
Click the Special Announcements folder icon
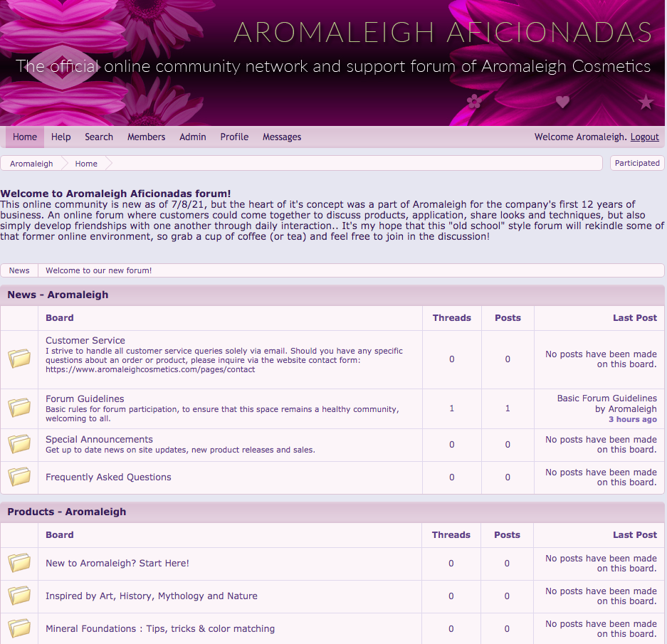coord(19,443)
